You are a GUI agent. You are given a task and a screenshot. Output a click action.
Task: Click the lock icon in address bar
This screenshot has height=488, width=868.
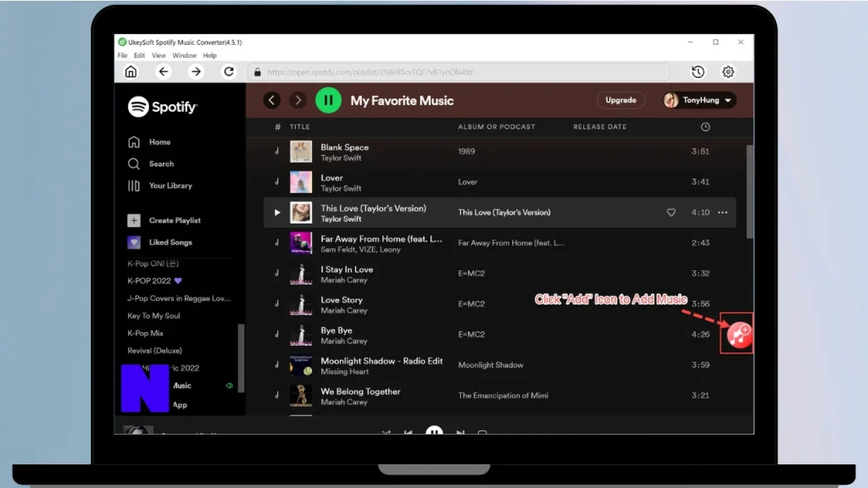tap(258, 72)
